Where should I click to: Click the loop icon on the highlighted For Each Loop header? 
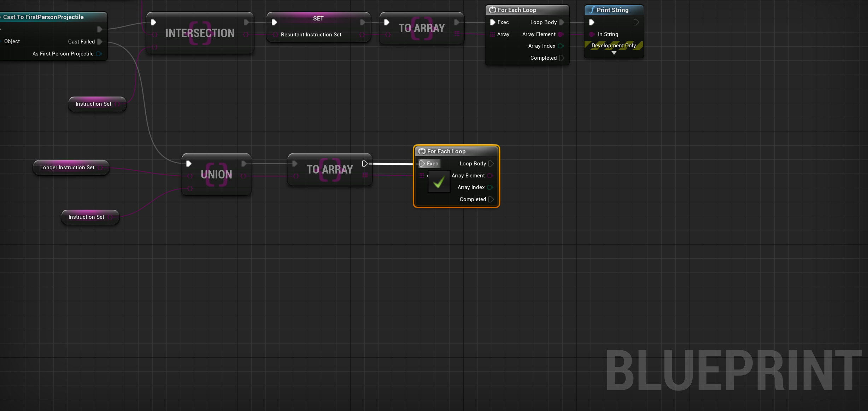(422, 151)
